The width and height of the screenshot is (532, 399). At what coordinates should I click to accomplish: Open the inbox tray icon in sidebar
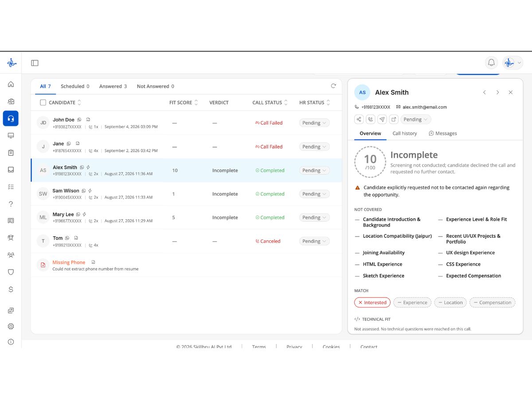11,169
